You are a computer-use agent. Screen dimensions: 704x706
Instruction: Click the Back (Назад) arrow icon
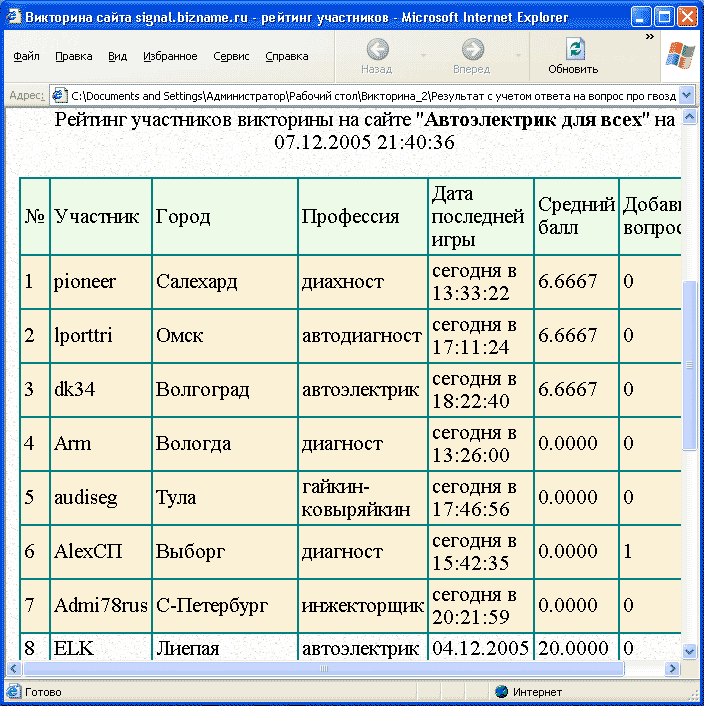point(377,49)
